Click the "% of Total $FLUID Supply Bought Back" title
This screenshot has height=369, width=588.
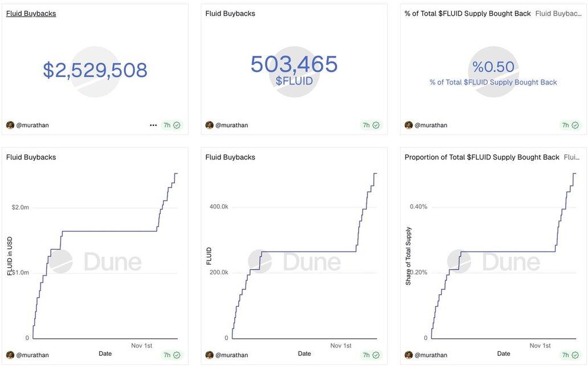point(467,14)
